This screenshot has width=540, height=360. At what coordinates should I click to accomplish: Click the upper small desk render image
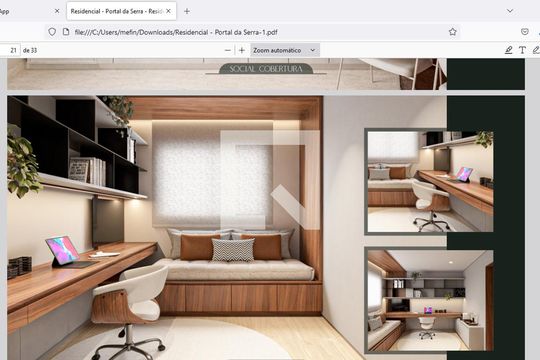tap(430, 182)
